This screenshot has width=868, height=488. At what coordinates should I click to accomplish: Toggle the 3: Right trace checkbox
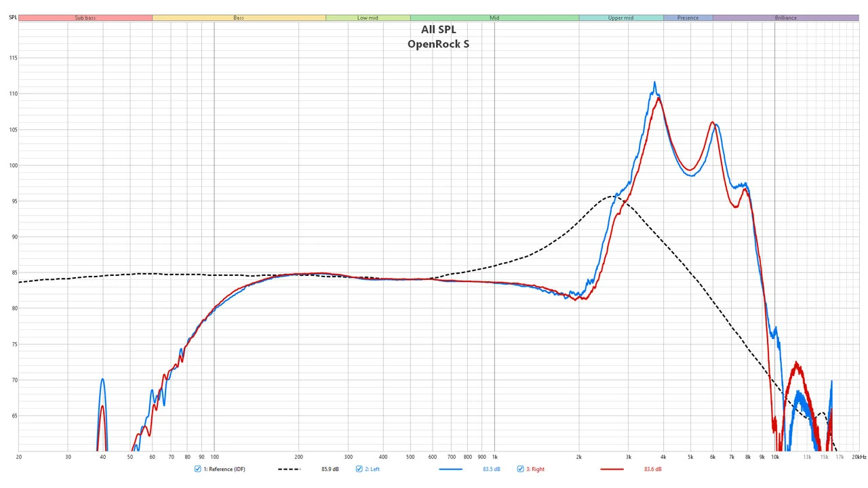521,469
